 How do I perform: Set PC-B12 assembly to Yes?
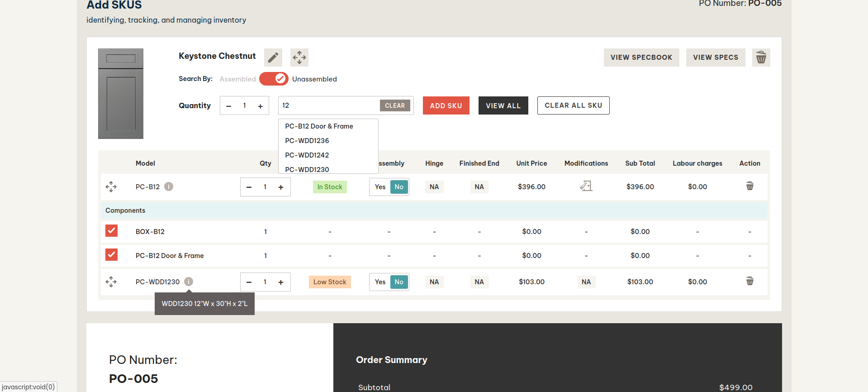(380, 187)
